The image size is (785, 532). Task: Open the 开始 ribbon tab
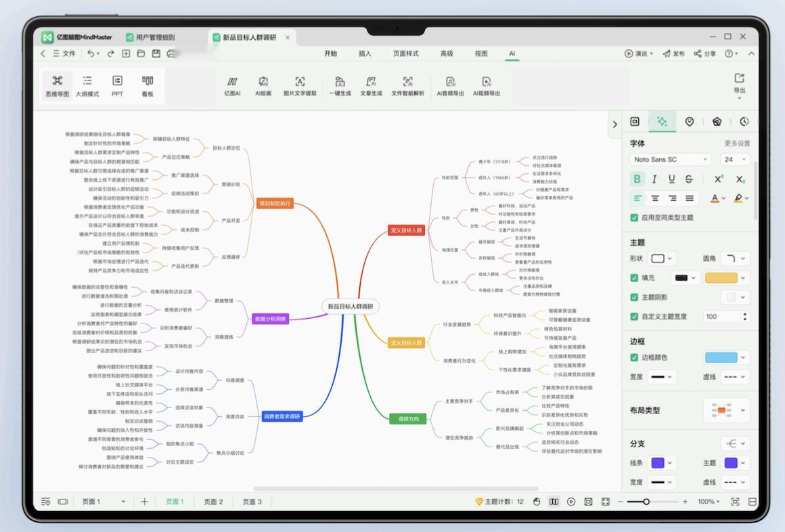coord(330,53)
